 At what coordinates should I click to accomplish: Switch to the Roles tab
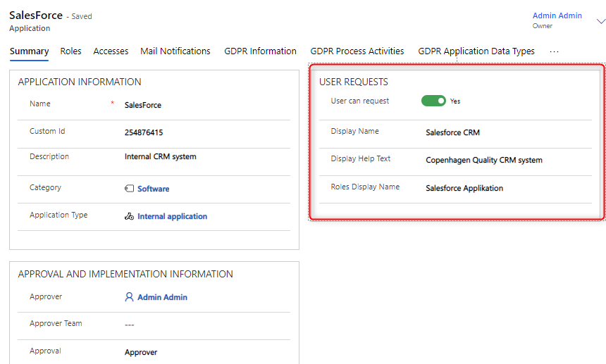pos(70,51)
